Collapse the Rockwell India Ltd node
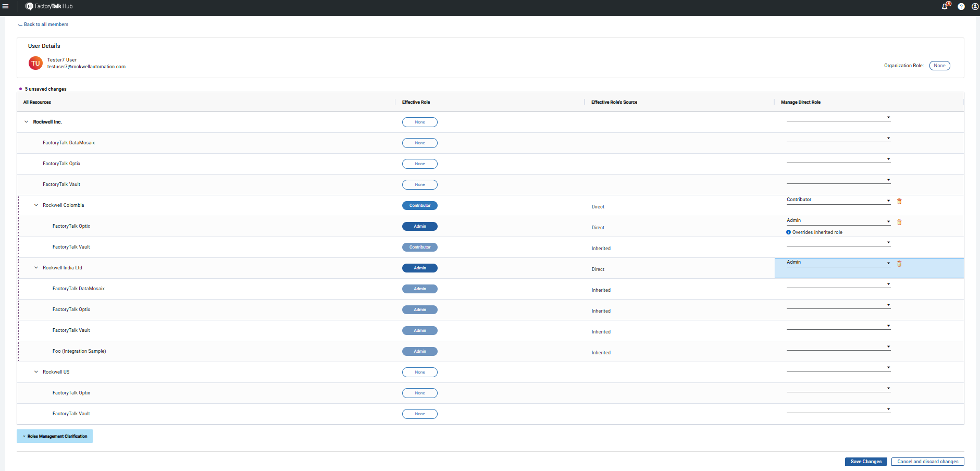The image size is (980, 471). click(36, 268)
